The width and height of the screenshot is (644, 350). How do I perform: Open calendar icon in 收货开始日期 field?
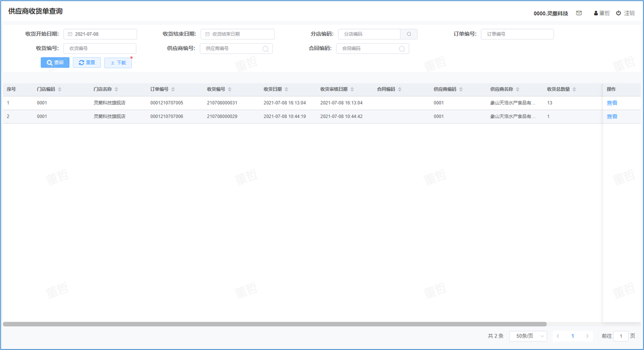[x=70, y=34]
